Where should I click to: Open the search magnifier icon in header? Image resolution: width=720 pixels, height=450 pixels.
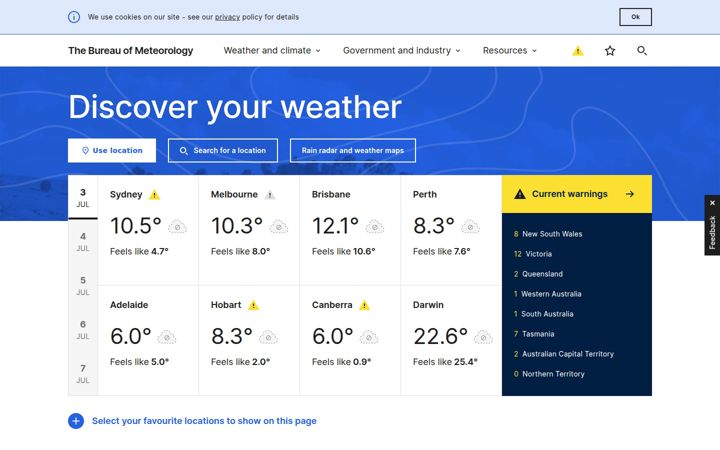[x=642, y=51]
